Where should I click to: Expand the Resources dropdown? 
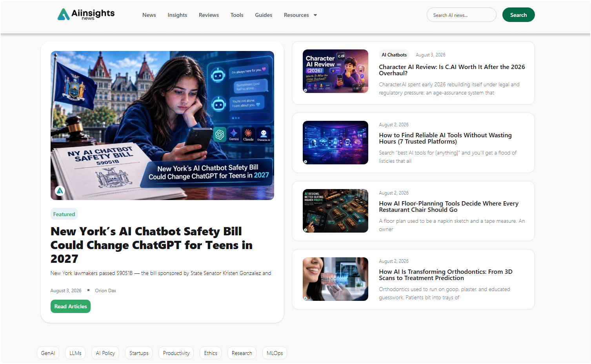coord(300,15)
